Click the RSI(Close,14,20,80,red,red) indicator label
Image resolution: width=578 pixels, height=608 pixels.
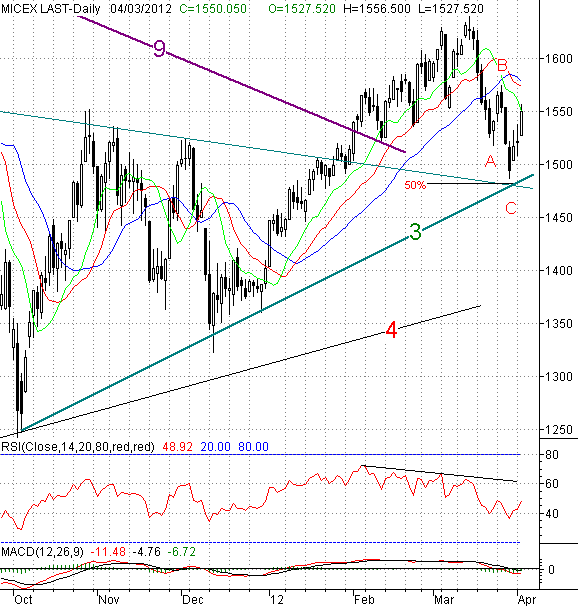(x=78, y=447)
